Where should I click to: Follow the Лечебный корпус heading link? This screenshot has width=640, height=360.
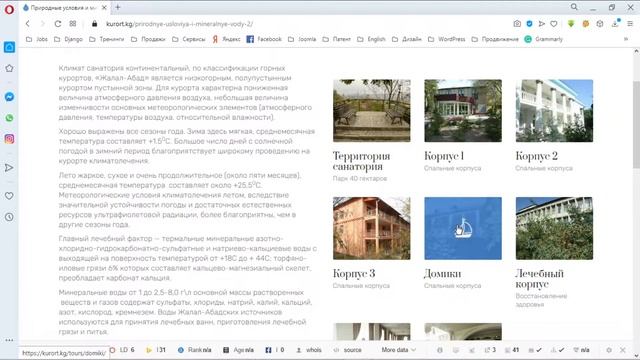coord(539,279)
